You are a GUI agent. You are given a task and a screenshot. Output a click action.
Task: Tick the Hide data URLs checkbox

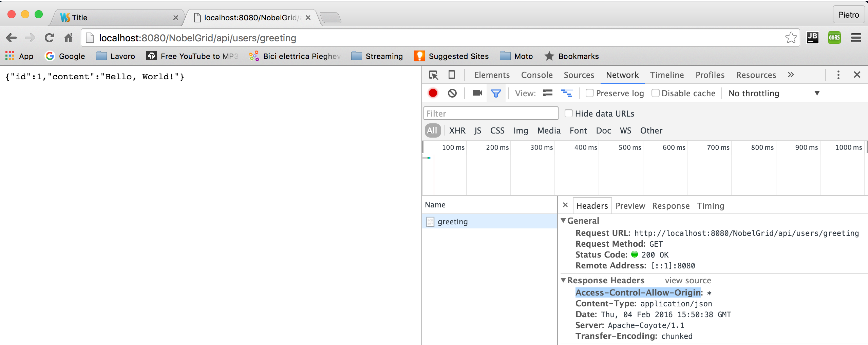click(568, 114)
